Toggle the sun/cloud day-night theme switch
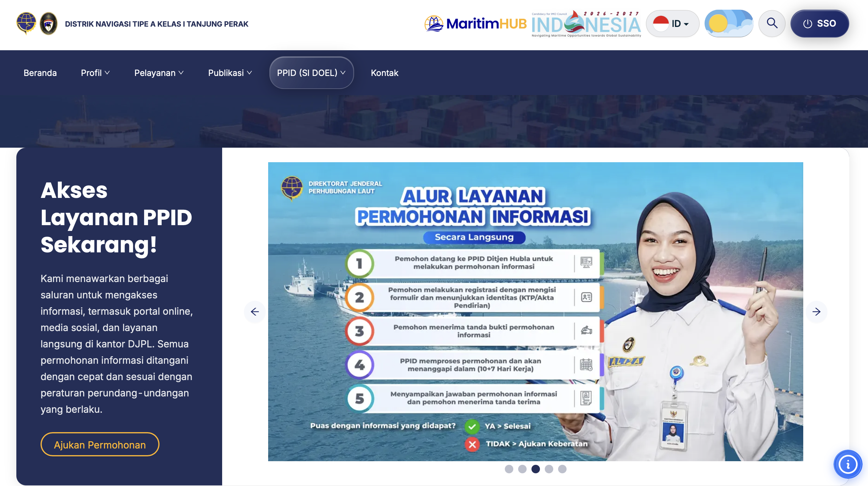This screenshot has width=868, height=486. [729, 23]
